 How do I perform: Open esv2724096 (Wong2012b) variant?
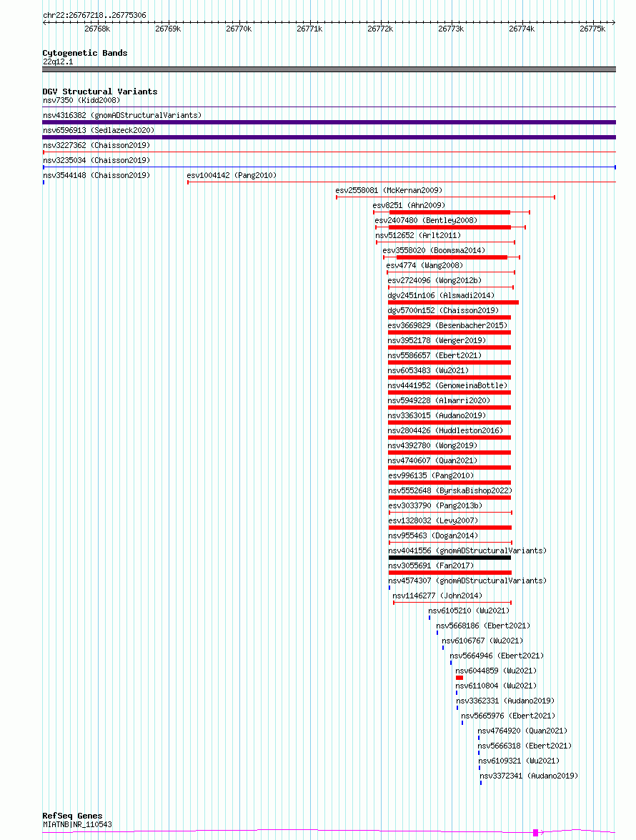[x=434, y=280]
